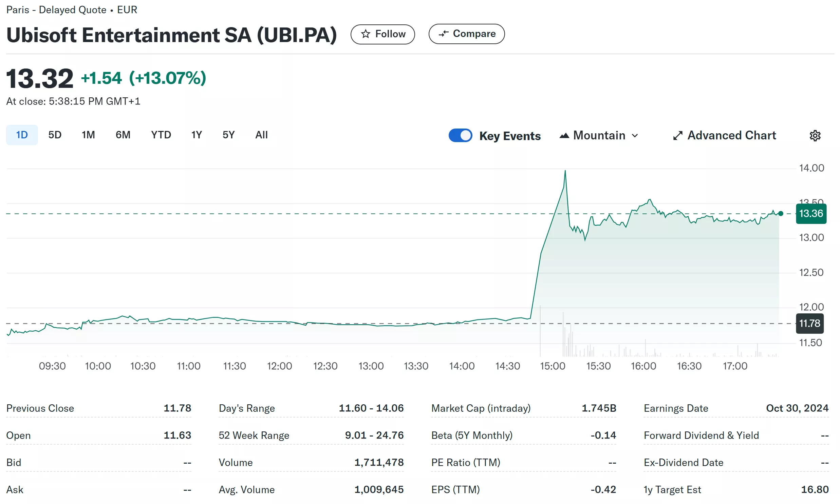Screen dimensions: 840x504
Task: Select the 1Y chart range
Action: [197, 135]
